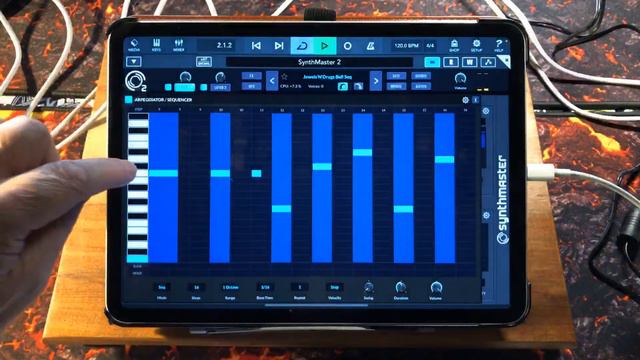640x360 pixels.
Task: Adjust the master Volume knob at top right
Action: point(460,78)
